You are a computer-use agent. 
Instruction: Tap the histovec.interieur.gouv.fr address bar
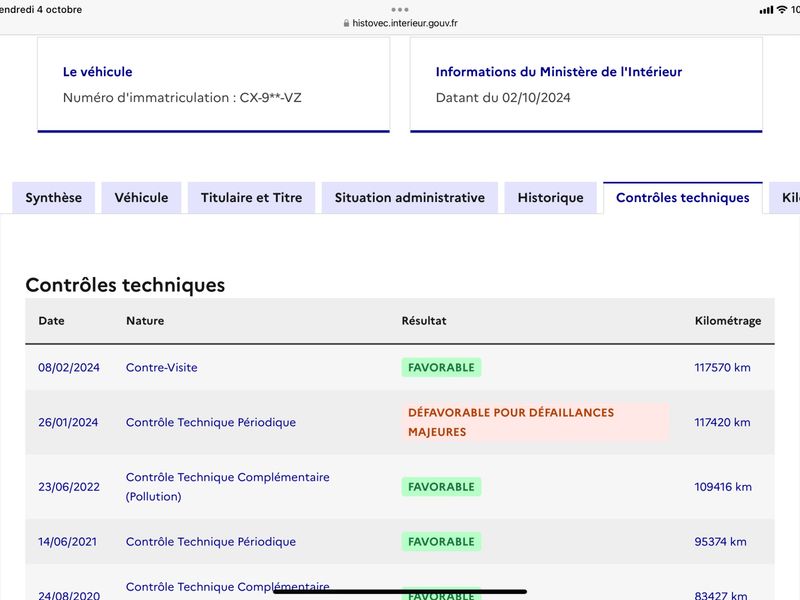point(401,23)
